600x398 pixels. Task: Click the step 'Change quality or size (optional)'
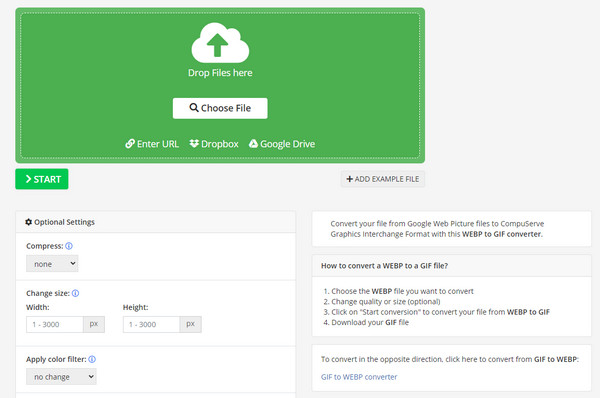point(386,302)
